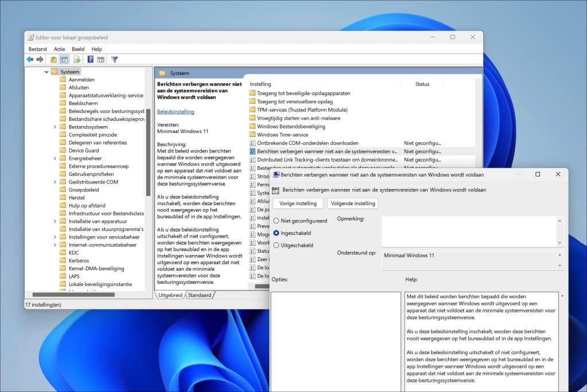Click the folder icon of Toegang tot verwisselbare opslag
This screenshot has height=392, width=587.
[x=252, y=101]
